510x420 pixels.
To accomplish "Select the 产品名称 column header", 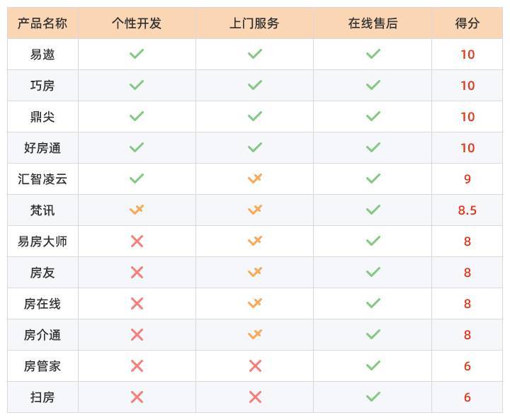I will coord(42,23).
